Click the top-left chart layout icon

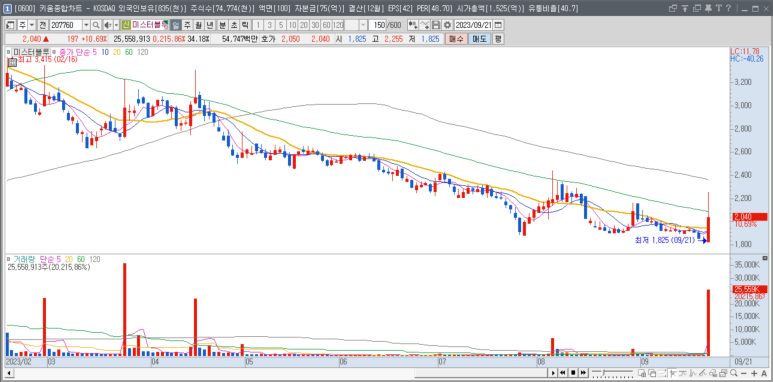(x=10, y=25)
